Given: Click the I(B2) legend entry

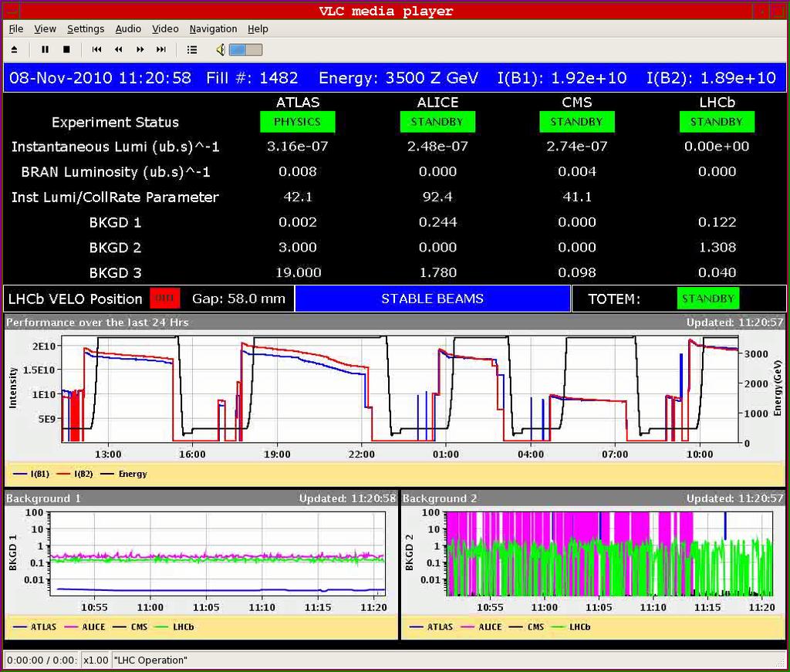Looking at the screenshot, I should (x=75, y=474).
